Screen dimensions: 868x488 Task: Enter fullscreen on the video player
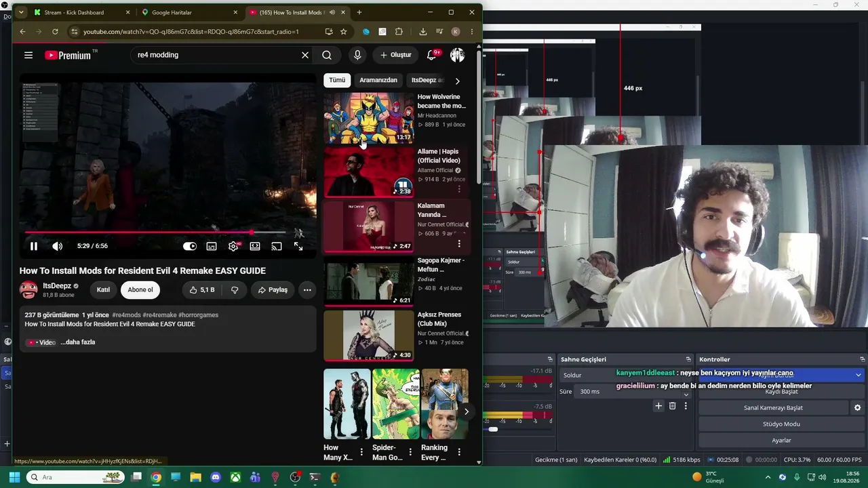point(298,246)
